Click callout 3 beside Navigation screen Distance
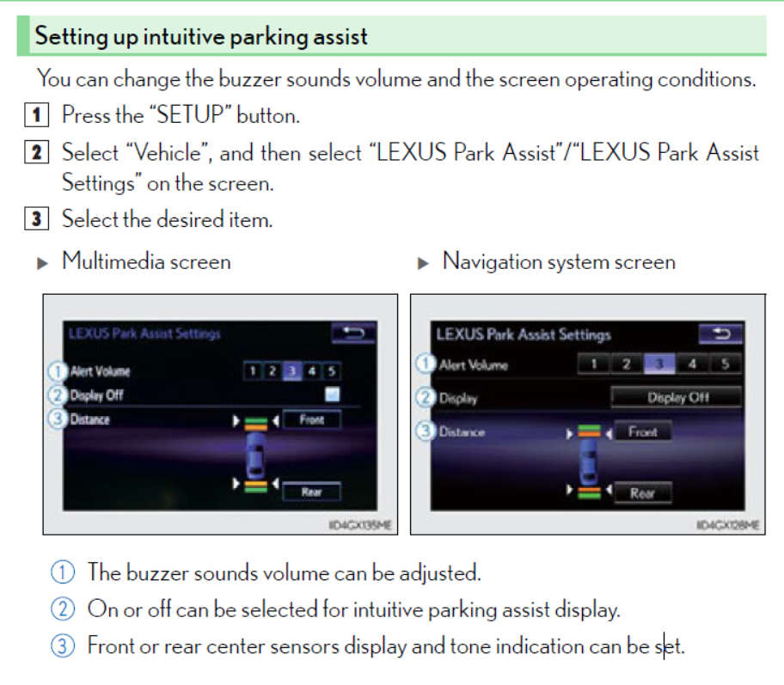The height and width of the screenshot is (685, 784). click(x=426, y=431)
